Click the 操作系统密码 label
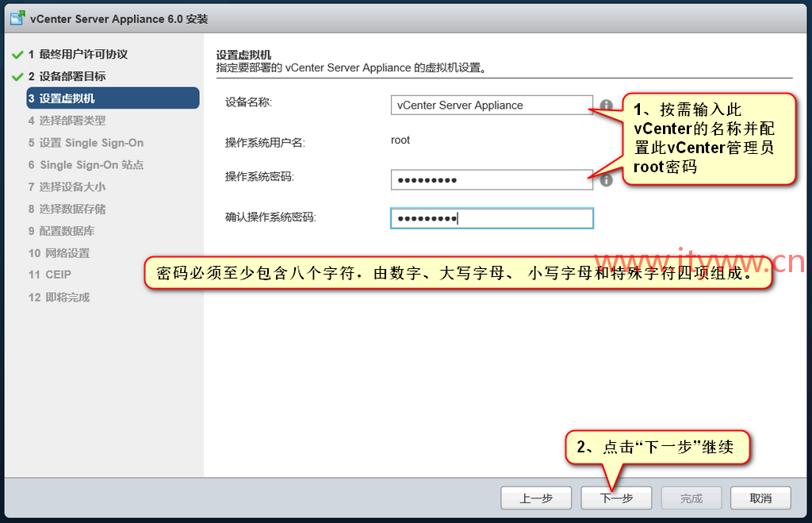The height and width of the screenshot is (523, 812). 259,177
